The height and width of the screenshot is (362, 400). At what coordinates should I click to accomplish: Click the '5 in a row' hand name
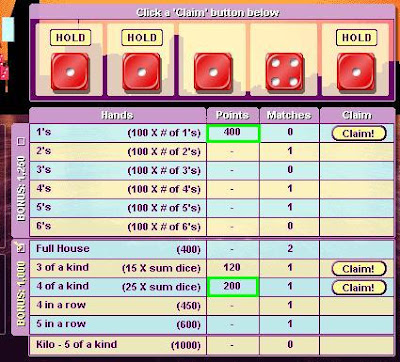click(x=61, y=324)
